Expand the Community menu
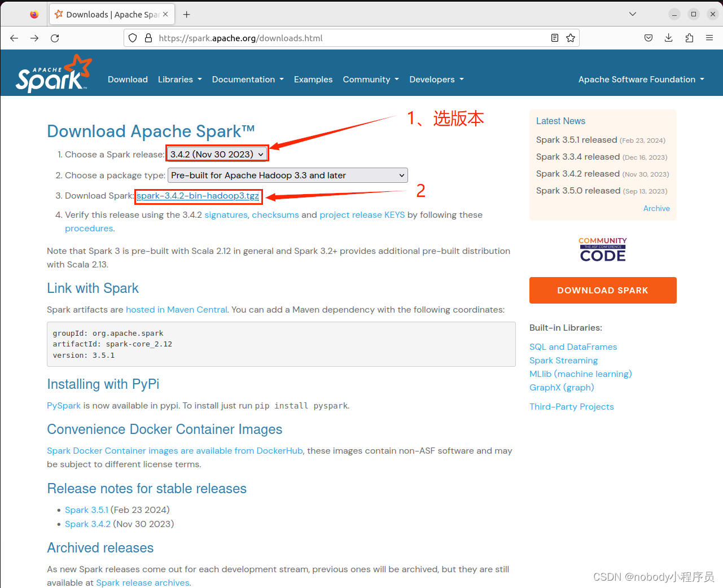This screenshot has width=723, height=588. pyautogui.click(x=371, y=80)
